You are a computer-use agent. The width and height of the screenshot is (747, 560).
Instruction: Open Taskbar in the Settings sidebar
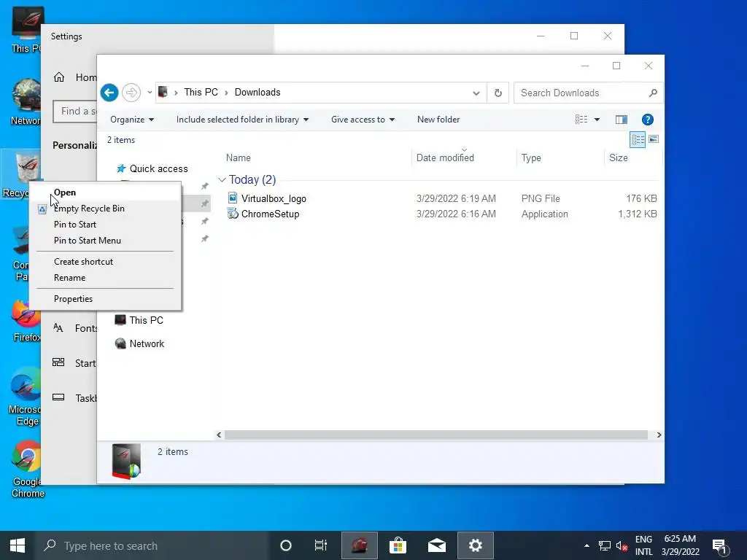point(74,397)
